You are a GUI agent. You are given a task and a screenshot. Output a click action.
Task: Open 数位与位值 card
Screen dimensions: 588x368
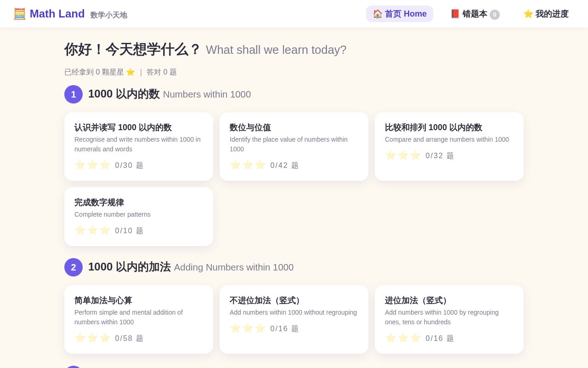[294, 146]
